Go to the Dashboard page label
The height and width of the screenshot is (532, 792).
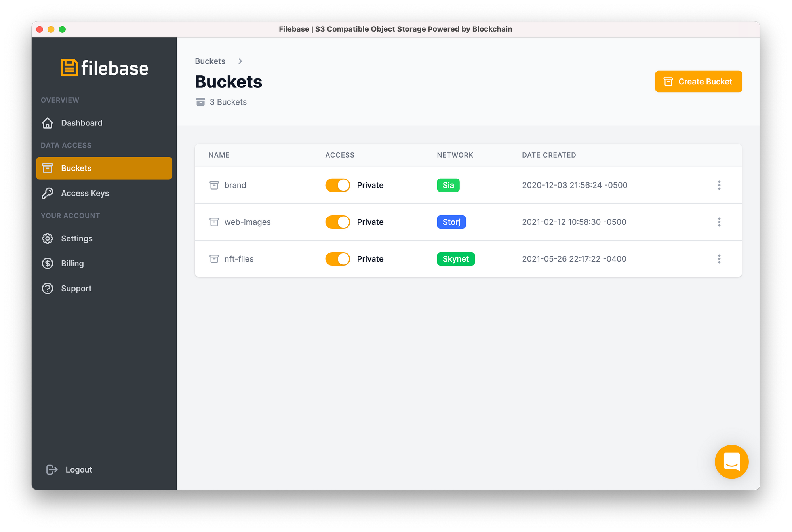pos(82,123)
